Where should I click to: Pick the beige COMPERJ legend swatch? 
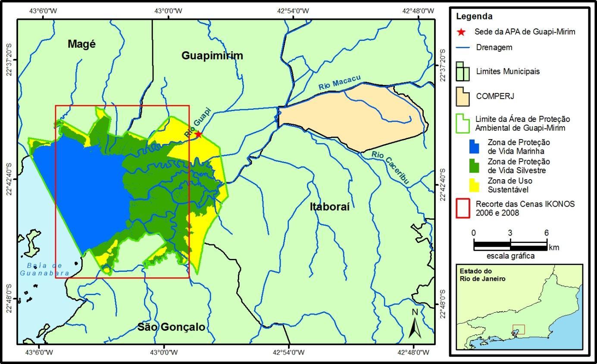463,96
